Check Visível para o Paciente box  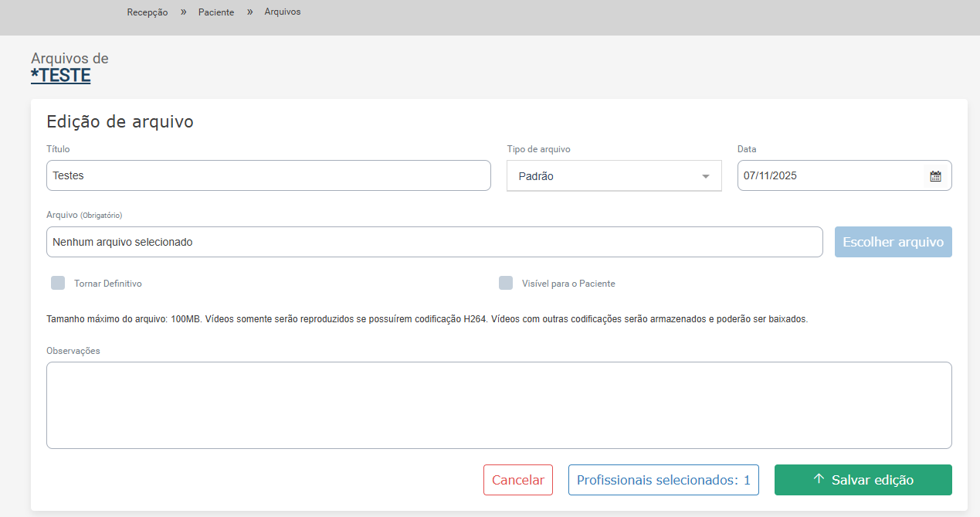pyautogui.click(x=506, y=283)
